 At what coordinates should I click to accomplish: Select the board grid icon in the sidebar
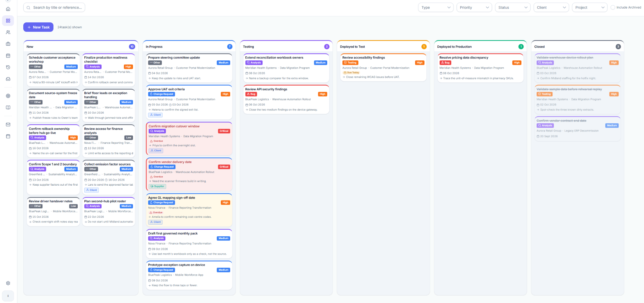click(x=8, y=21)
